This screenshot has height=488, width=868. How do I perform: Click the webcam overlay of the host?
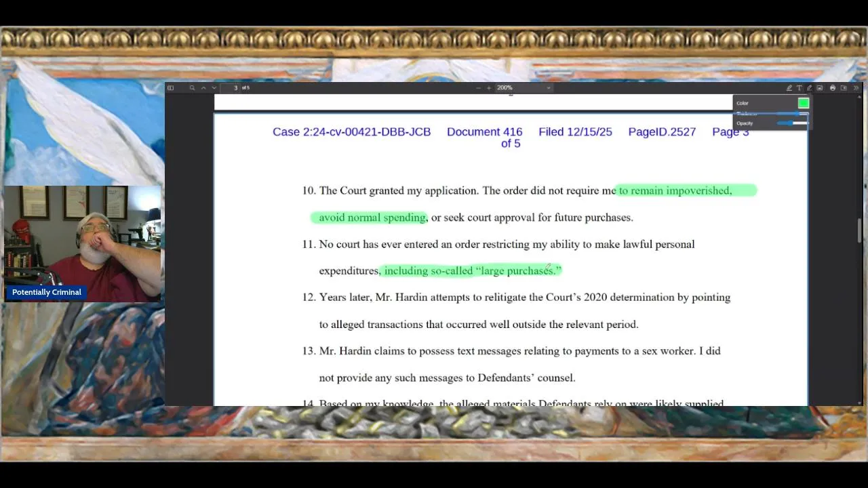click(82, 243)
